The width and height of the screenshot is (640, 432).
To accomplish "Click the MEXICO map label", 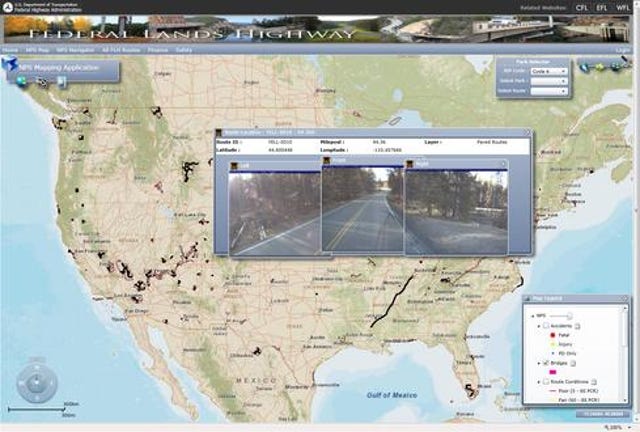I will [256, 381].
